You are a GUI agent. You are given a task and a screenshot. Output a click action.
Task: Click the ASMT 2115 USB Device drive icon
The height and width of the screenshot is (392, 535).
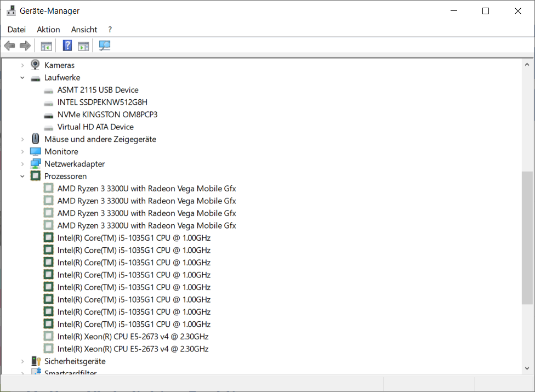pos(48,91)
